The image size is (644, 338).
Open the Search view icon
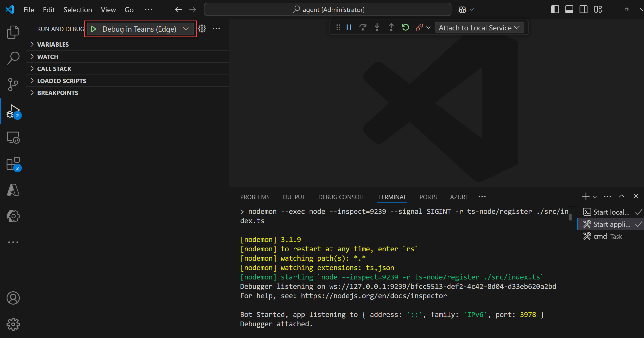(x=13, y=58)
